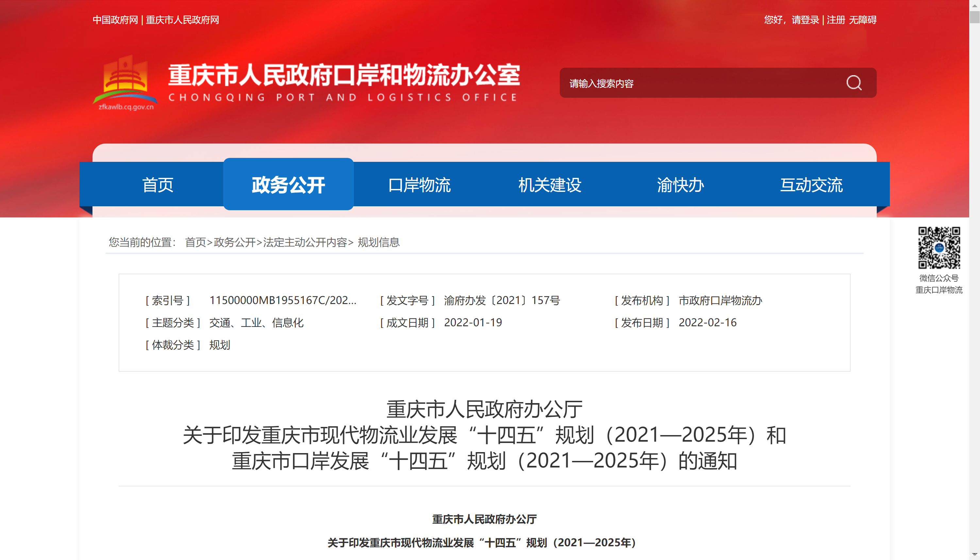Open the 口岸物流 navigation tab

[419, 185]
